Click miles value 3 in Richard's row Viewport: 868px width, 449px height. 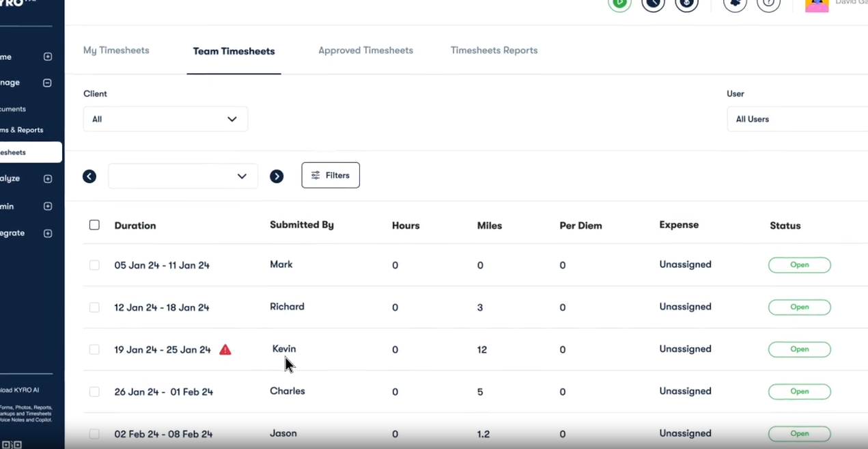480,308
